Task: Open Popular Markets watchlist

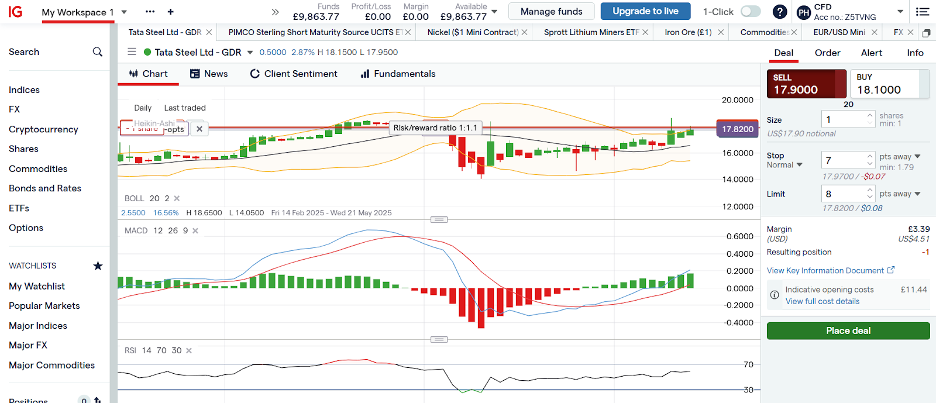Action: coord(44,306)
